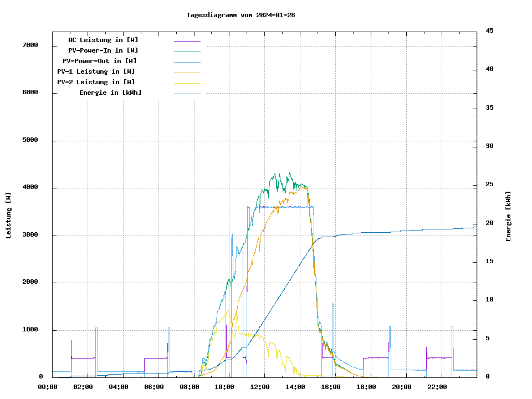
Task: Click the chart title Tagesdiagramm vom 2024-01-28
Action: [241, 15]
